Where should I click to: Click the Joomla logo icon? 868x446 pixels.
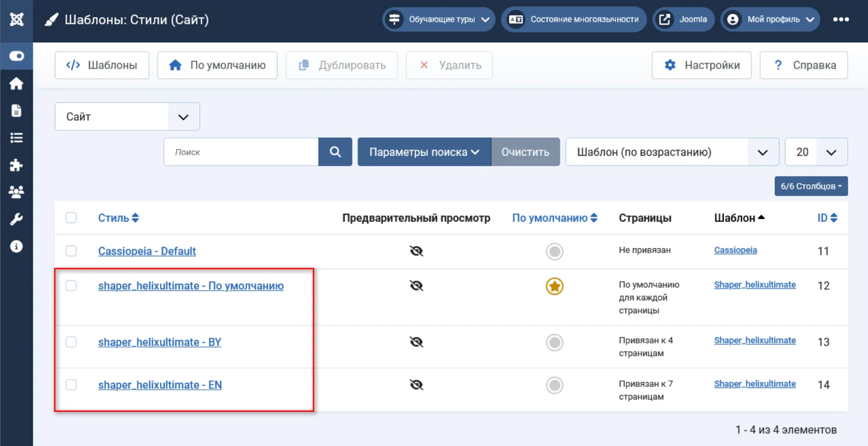click(x=17, y=19)
